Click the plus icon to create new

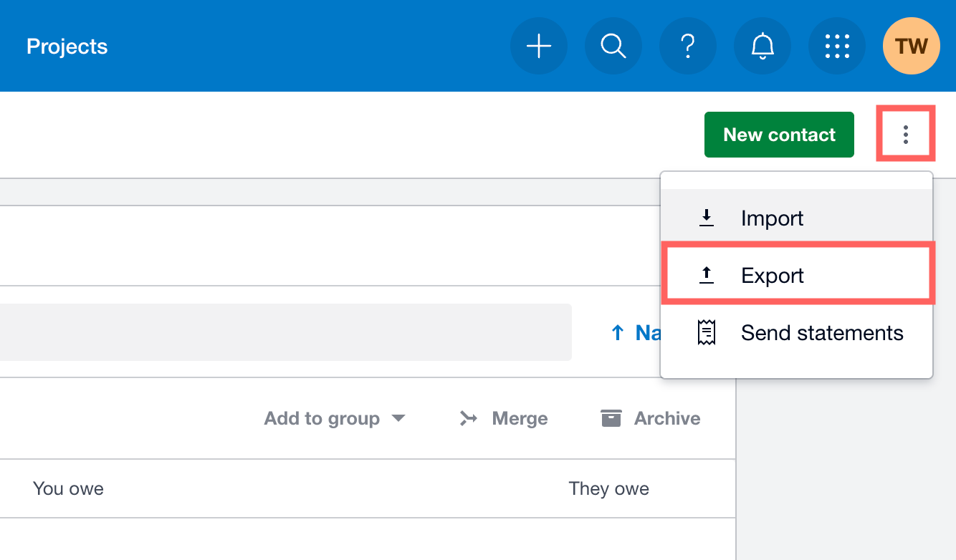(x=539, y=47)
